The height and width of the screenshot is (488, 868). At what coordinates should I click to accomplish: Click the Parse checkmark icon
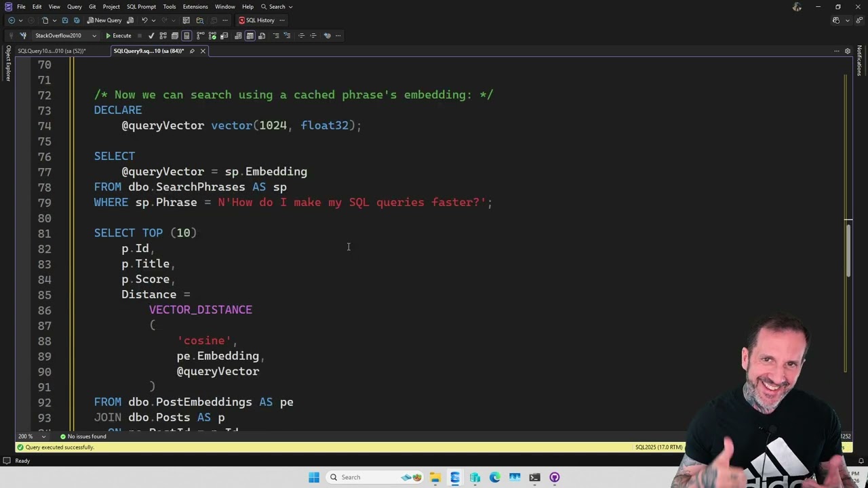[x=151, y=36]
